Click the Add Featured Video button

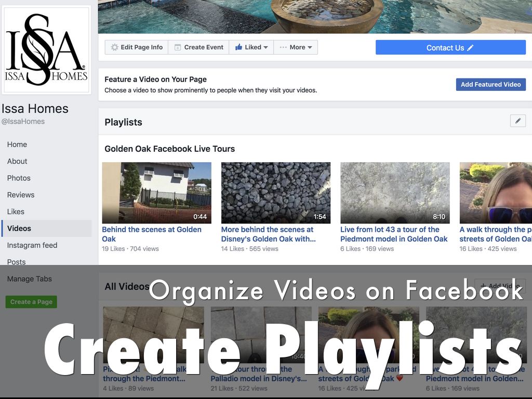[490, 84]
